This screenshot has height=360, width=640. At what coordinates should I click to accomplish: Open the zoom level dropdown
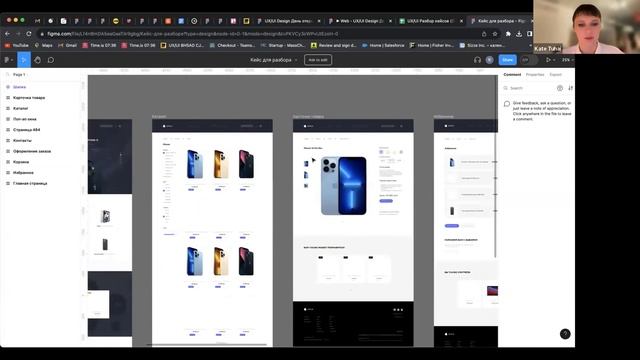click(x=567, y=60)
